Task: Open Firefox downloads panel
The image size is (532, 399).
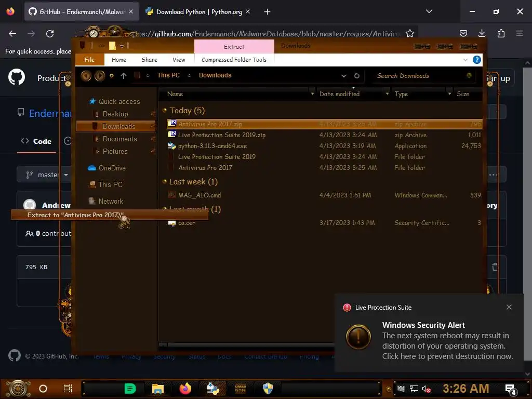Action: click(482, 33)
